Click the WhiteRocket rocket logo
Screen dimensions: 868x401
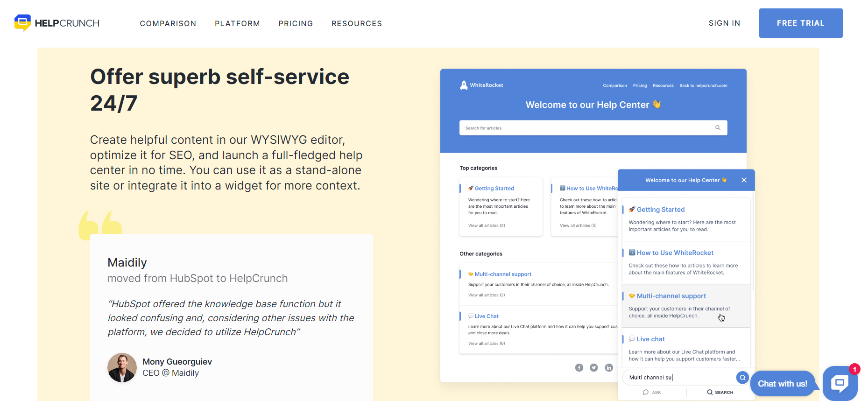[464, 85]
